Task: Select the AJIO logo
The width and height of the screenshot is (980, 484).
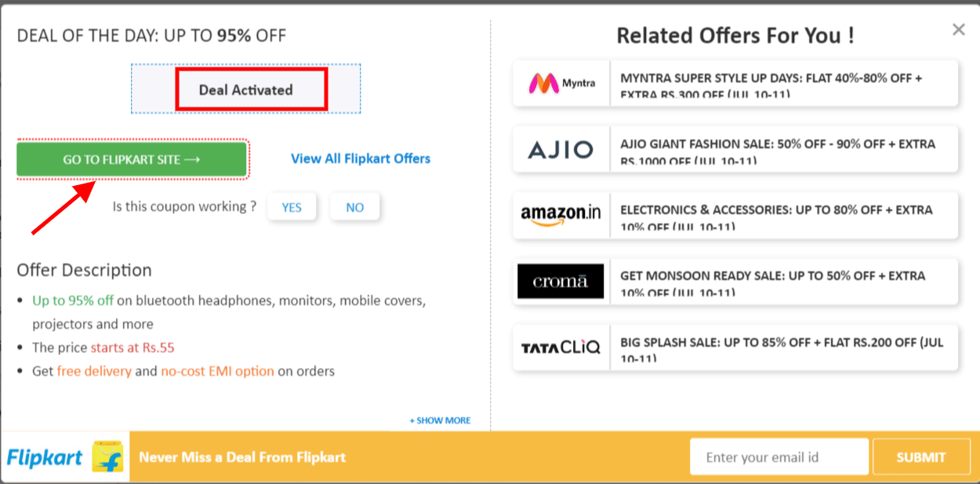Action: pos(561,149)
